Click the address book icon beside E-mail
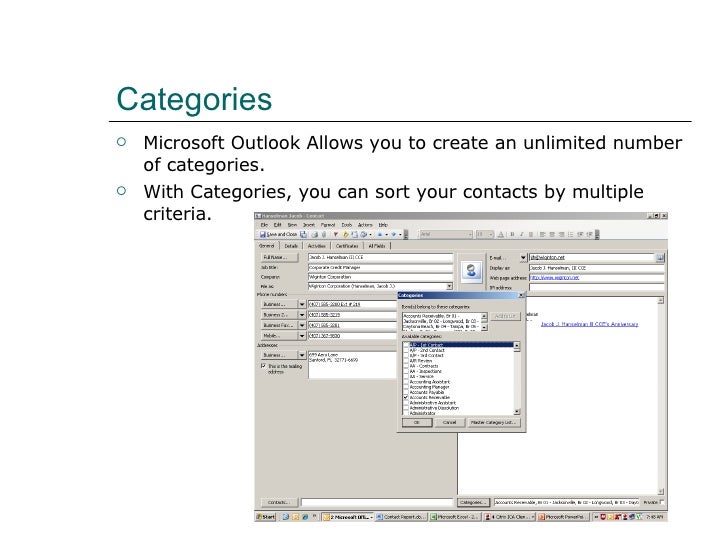The width and height of the screenshot is (728, 546). point(660,258)
